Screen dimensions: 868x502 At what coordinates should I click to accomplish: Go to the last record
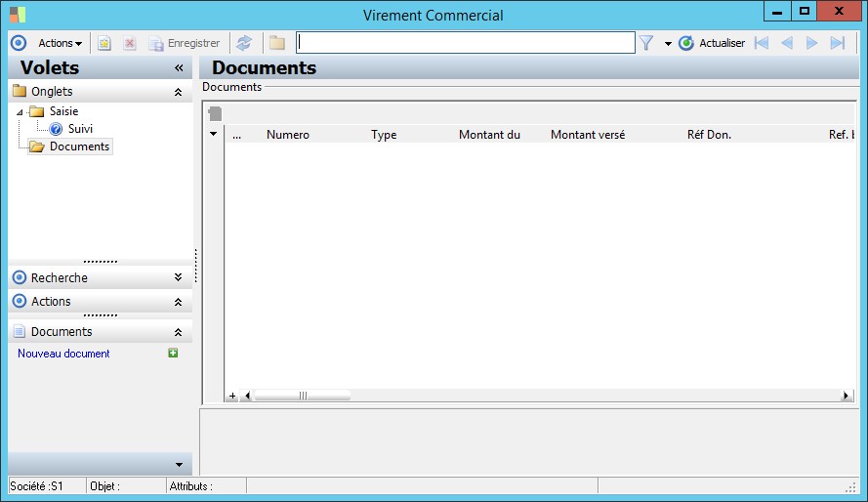[x=838, y=43]
